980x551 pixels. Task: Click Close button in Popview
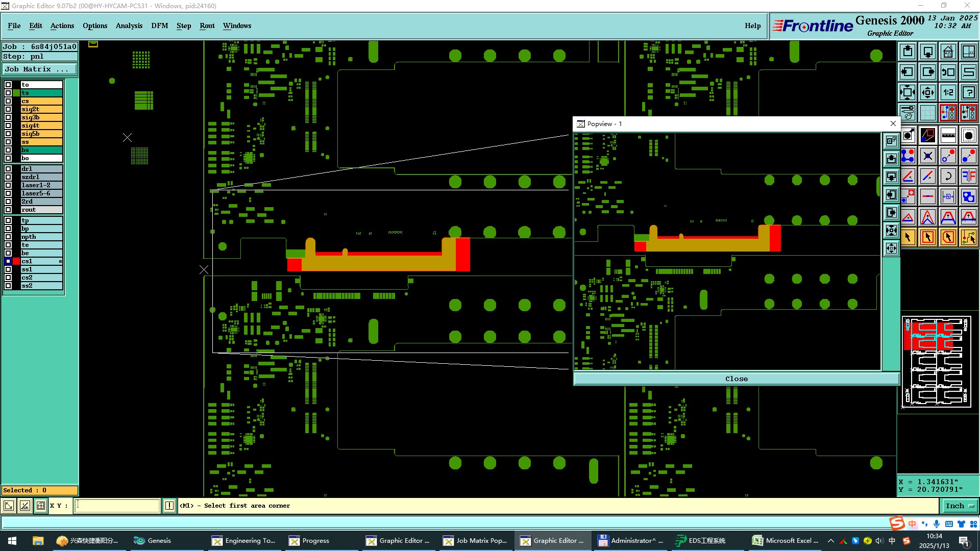[736, 379]
